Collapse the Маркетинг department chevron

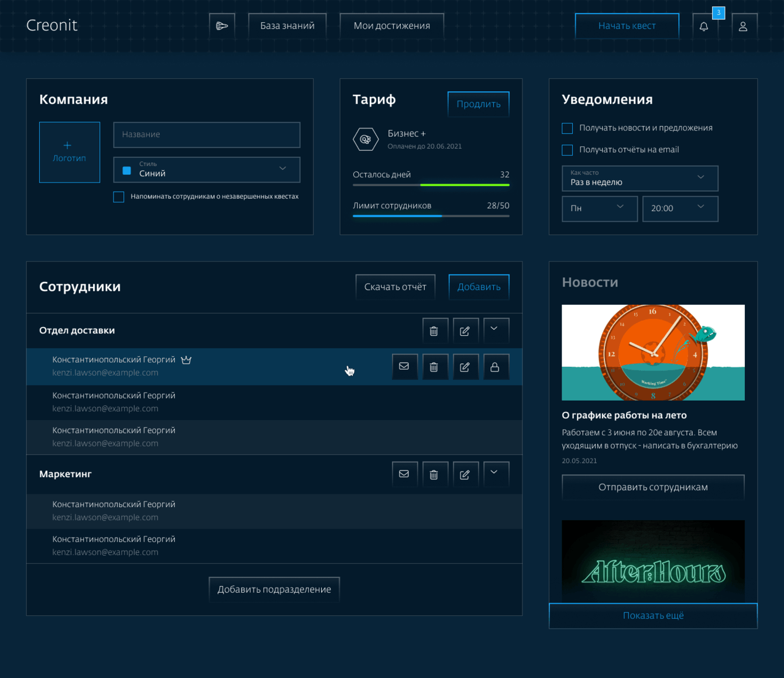click(x=494, y=473)
